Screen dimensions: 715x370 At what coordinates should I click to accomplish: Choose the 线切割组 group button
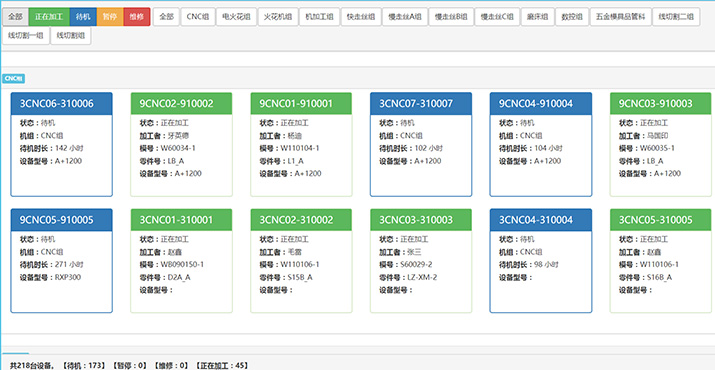click(x=71, y=36)
